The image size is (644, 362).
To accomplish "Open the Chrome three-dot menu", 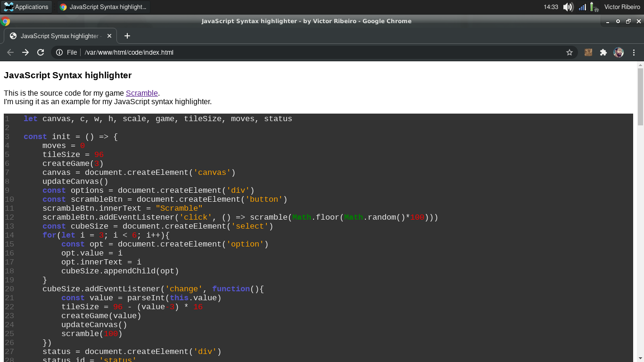I will (x=634, y=52).
